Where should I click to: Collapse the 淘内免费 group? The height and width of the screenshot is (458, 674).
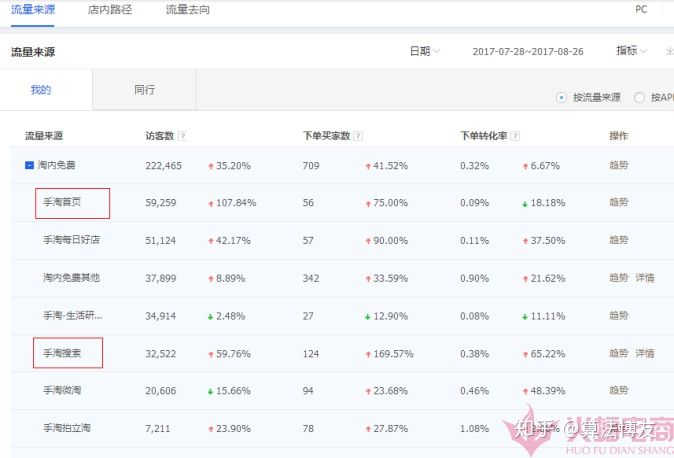click(x=29, y=165)
